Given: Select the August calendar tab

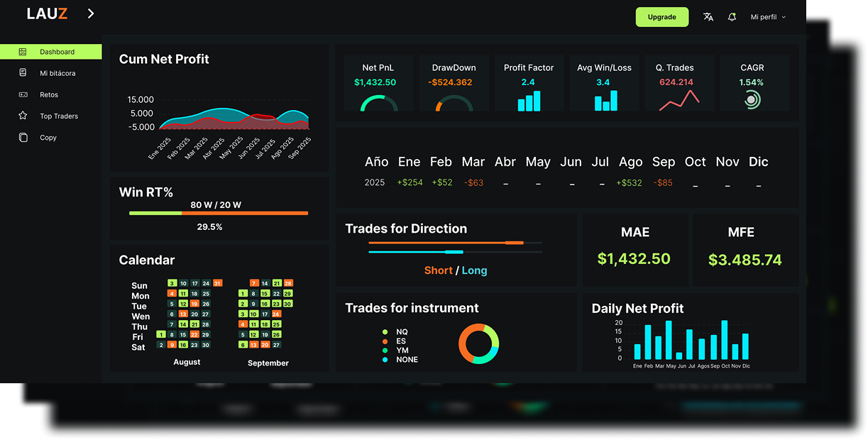Looking at the screenshot, I should (x=187, y=362).
